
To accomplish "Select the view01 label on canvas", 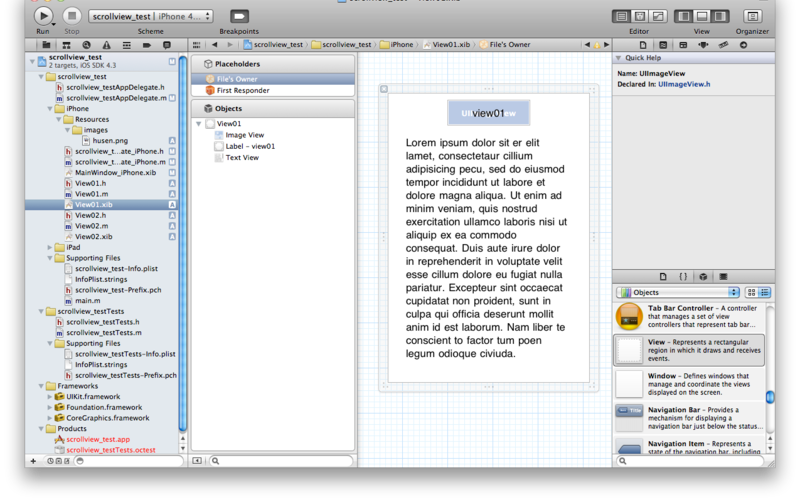I will (x=488, y=113).
